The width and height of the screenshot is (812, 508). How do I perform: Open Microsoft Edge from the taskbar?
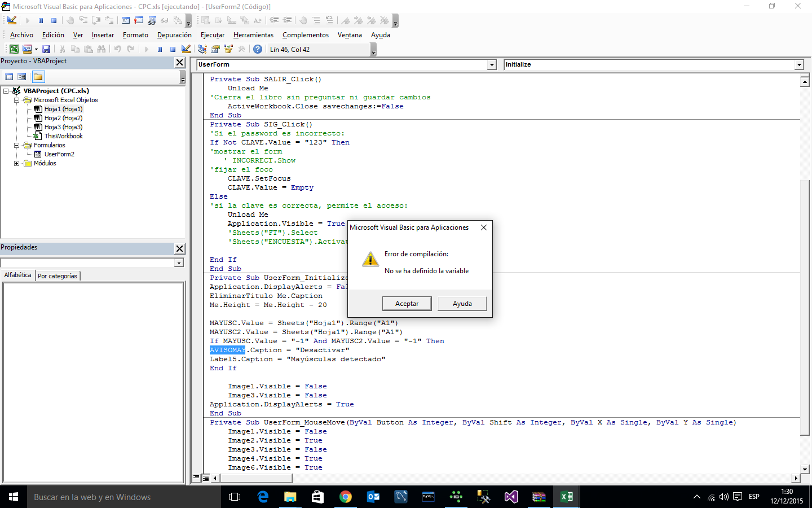[263, 497]
